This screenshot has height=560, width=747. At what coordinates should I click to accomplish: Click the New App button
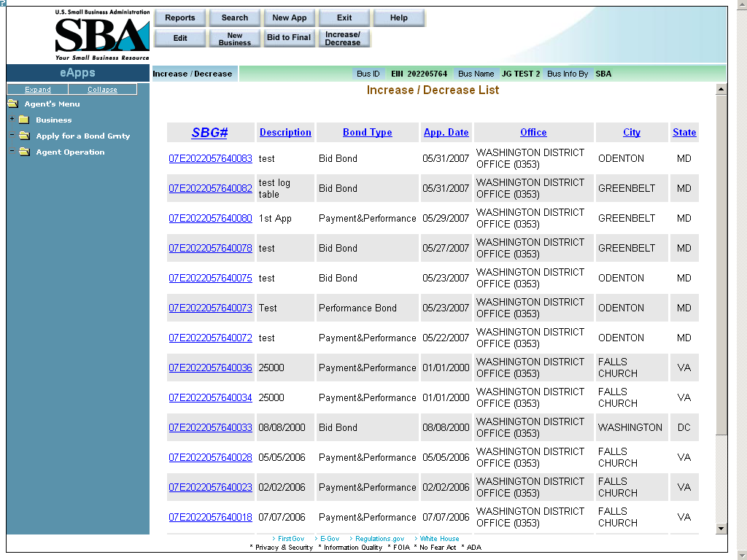(x=290, y=17)
